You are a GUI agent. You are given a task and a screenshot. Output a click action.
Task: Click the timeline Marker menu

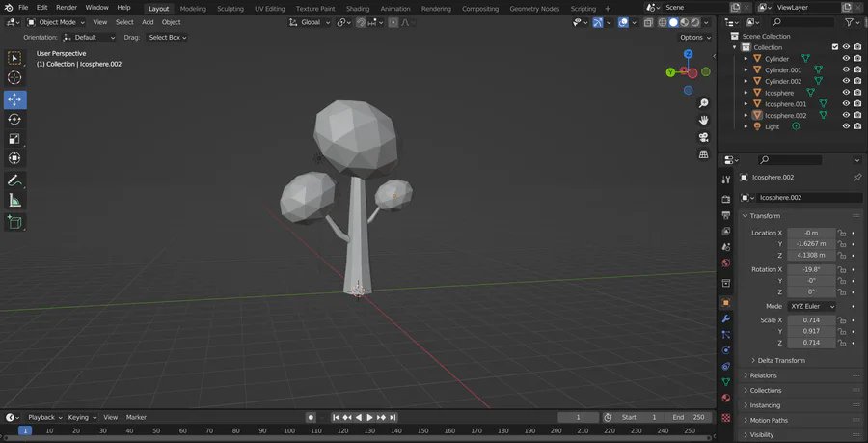click(136, 417)
